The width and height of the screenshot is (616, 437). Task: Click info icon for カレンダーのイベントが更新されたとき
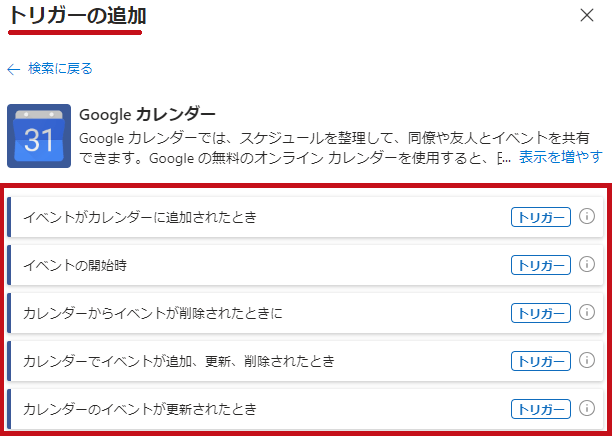tap(587, 408)
